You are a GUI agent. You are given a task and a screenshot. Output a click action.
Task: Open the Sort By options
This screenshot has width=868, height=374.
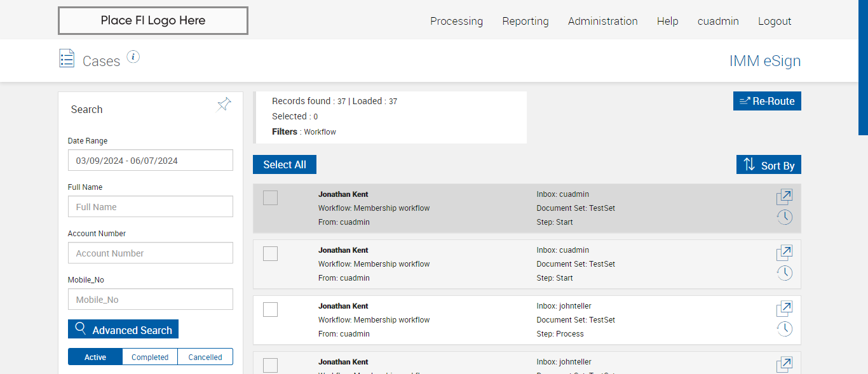click(x=769, y=165)
